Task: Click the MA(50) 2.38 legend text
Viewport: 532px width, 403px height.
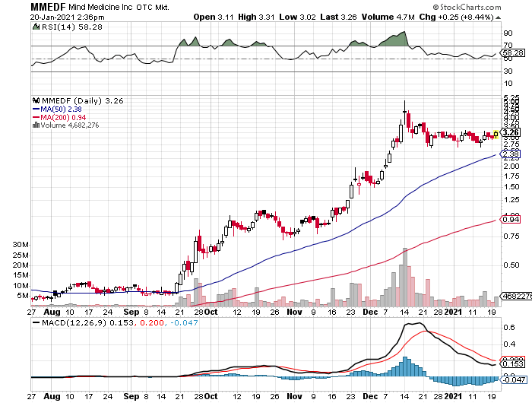Action: pyautogui.click(x=61, y=109)
